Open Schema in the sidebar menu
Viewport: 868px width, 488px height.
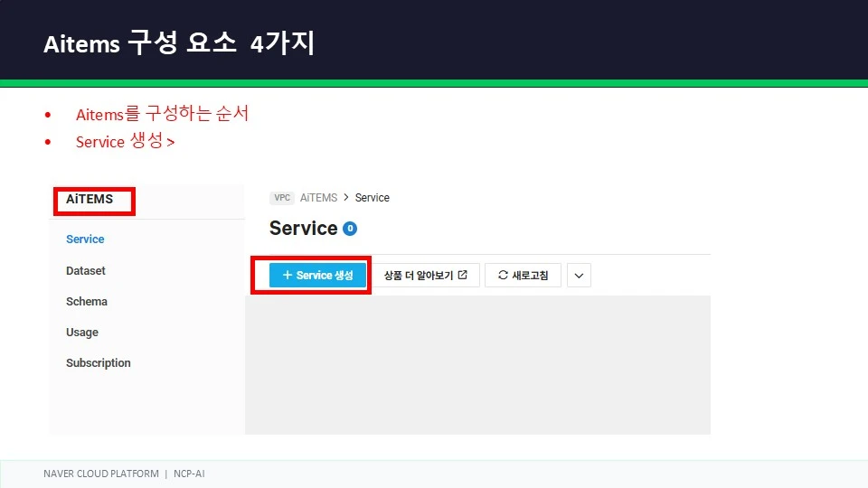[x=87, y=302]
